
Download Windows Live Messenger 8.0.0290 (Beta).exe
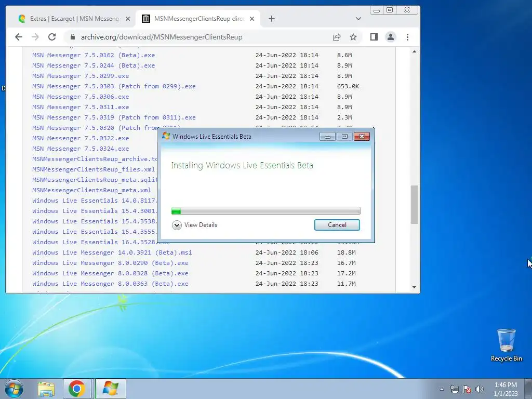(x=110, y=263)
